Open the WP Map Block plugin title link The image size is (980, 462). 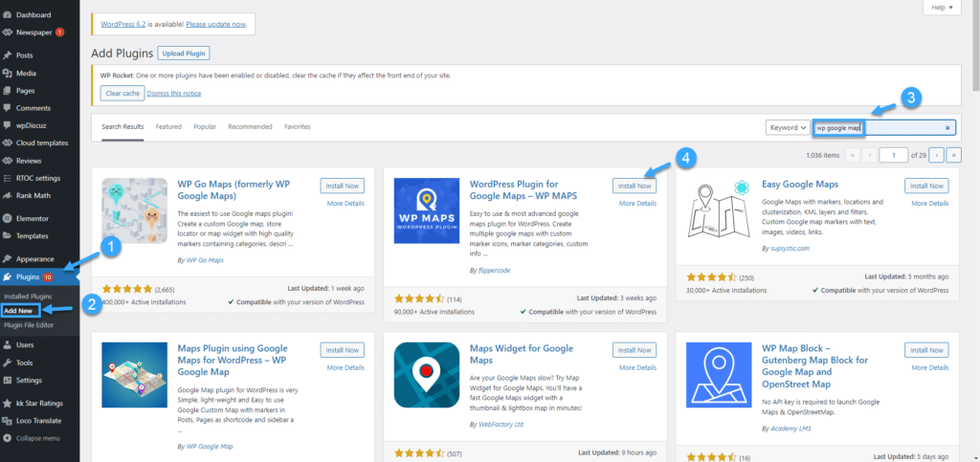tap(815, 365)
